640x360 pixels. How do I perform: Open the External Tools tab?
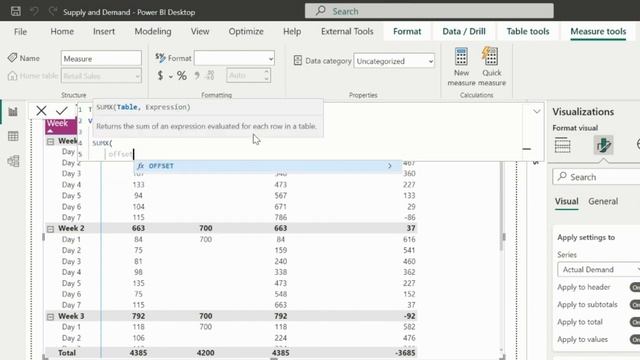point(347,31)
